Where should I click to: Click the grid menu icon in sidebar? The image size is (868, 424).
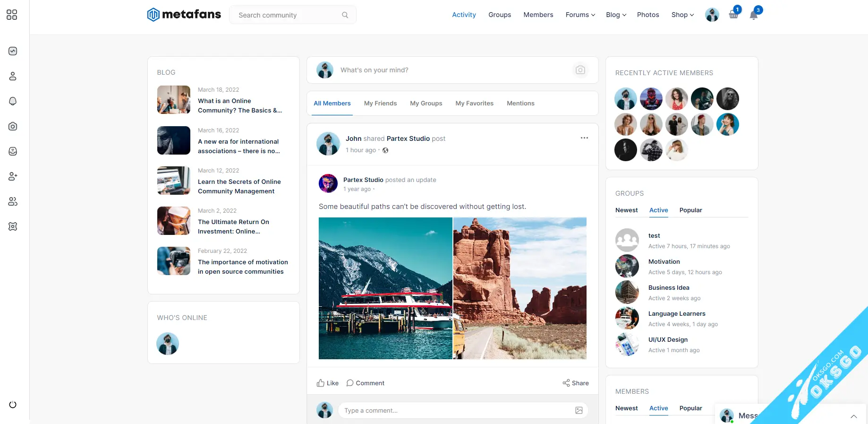point(12,15)
